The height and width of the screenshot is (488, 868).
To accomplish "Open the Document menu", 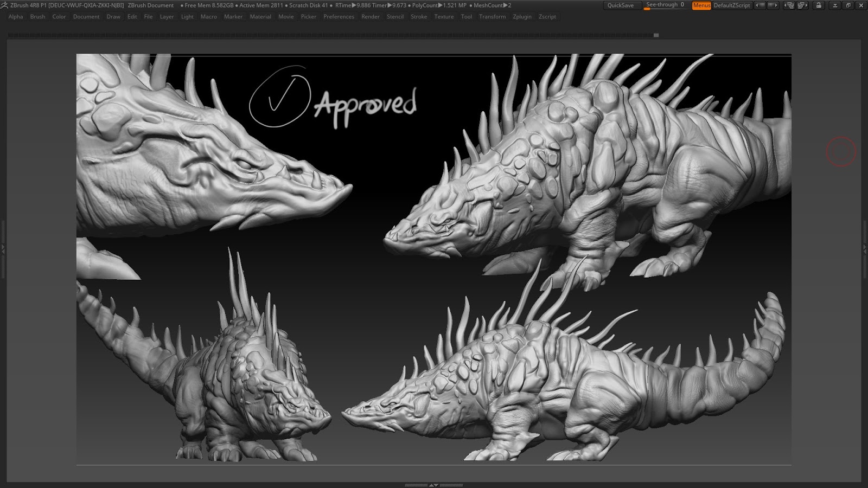I will (86, 17).
